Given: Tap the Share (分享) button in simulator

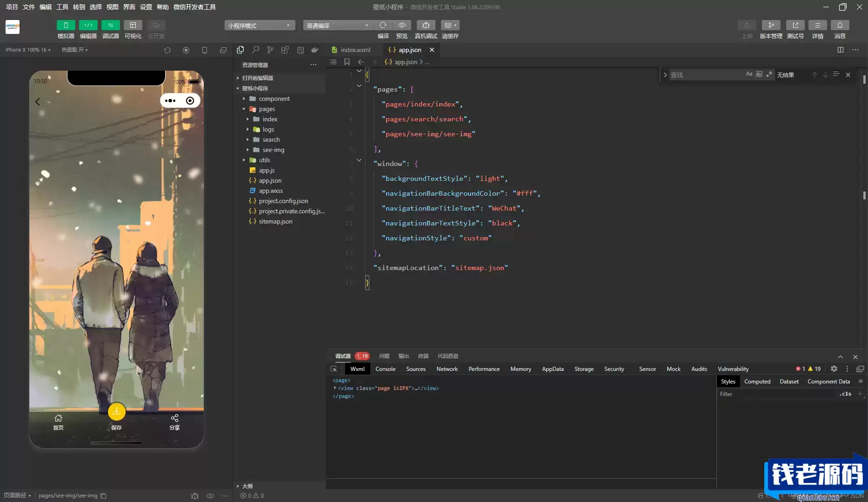Looking at the screenshot, I should point(174,422).
